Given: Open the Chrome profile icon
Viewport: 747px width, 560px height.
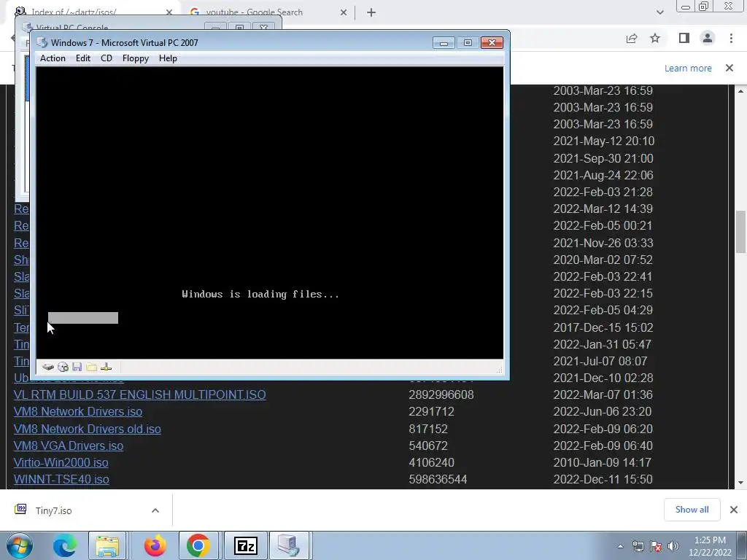Looking at the screenshot, I should point(708,38).
